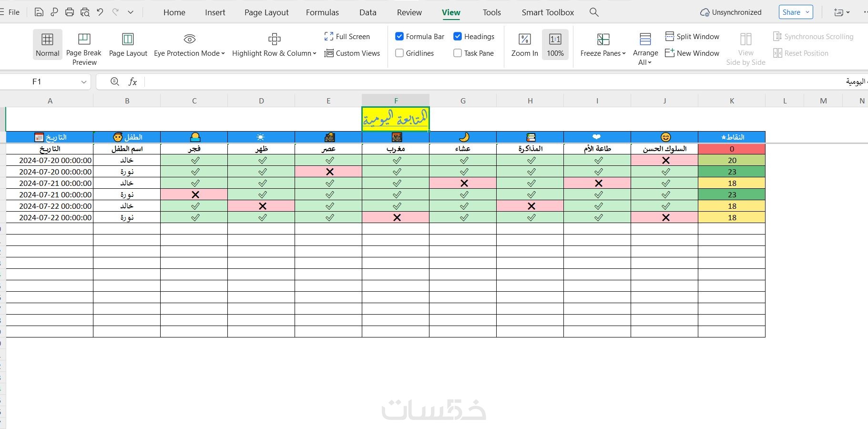Screen dimensions: 868x429
Task: Select column G header
Action: [x=463, y=101]
